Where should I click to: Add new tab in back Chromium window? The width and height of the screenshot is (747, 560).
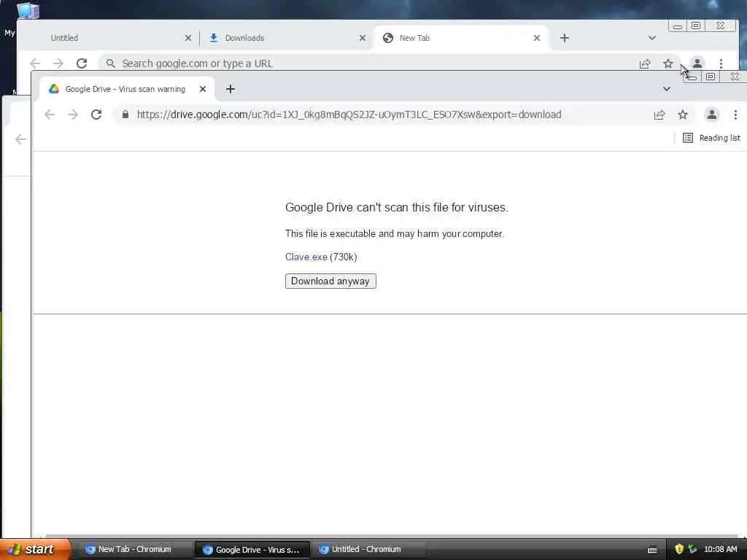point(564,38)
